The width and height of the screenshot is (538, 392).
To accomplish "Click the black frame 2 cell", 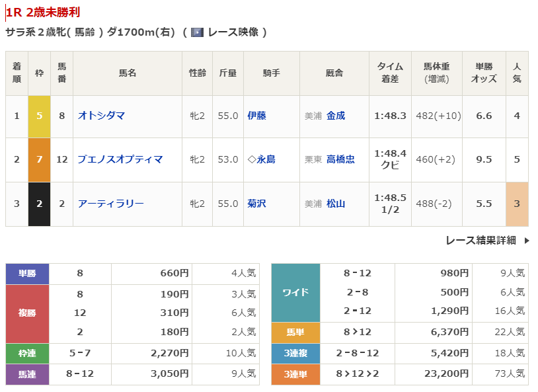I will point(39,204).
